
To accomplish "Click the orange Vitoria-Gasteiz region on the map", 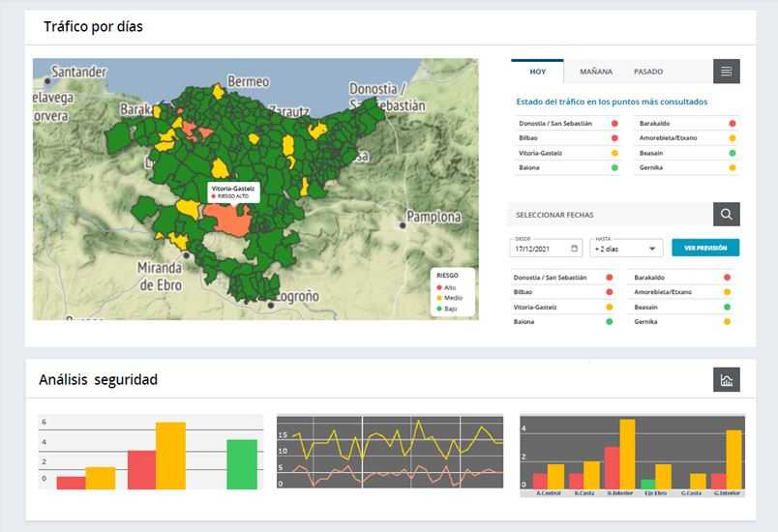I will point(228,221).
